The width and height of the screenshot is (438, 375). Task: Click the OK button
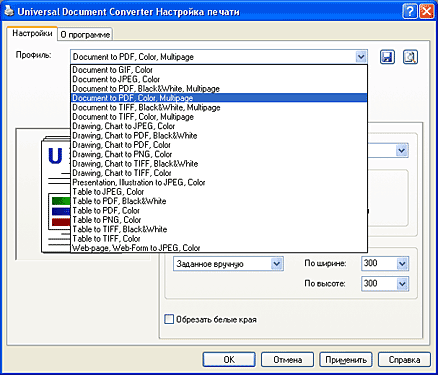pos(229,360)
